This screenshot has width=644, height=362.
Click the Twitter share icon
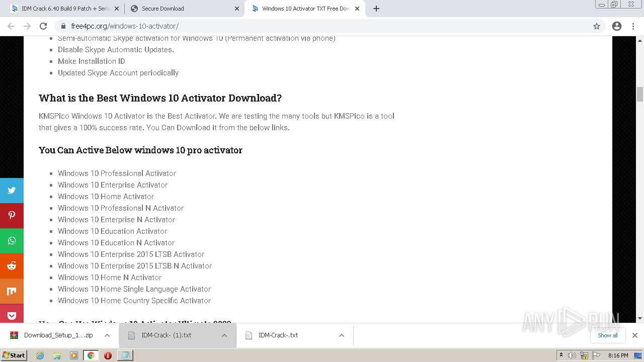click(12, 191)
